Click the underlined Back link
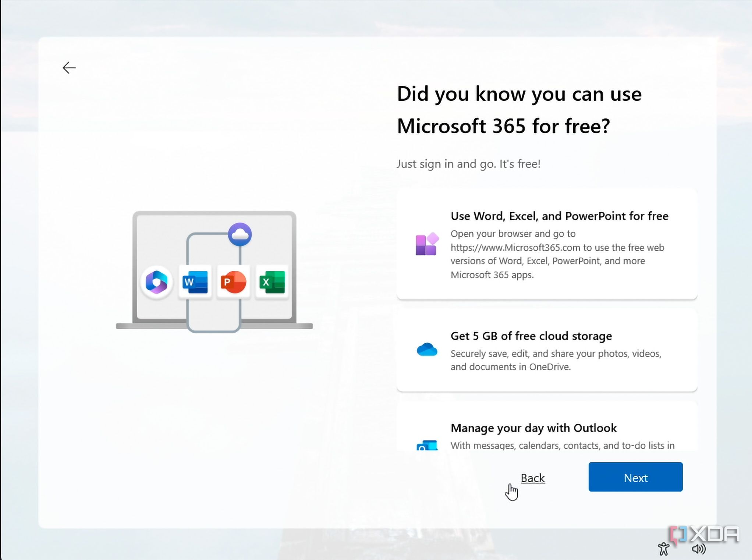 point(533,478)
